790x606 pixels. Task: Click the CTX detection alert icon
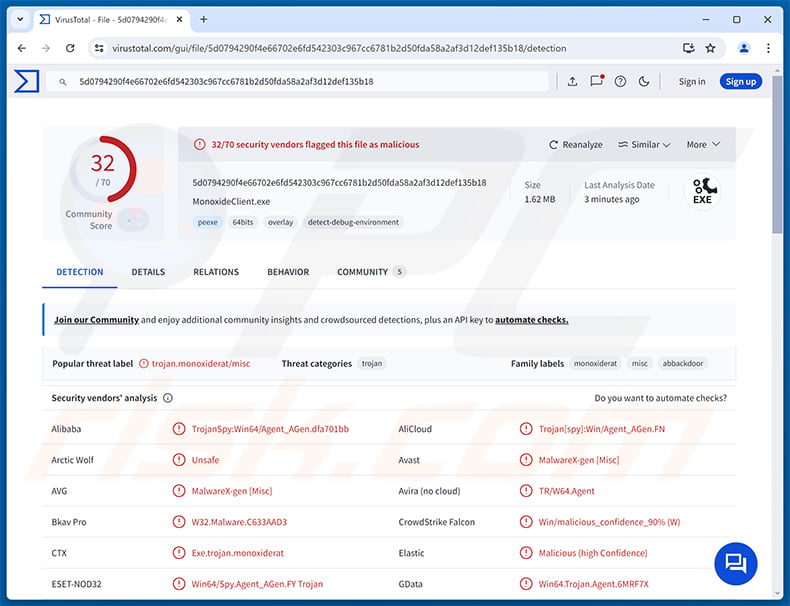[179, 553]
